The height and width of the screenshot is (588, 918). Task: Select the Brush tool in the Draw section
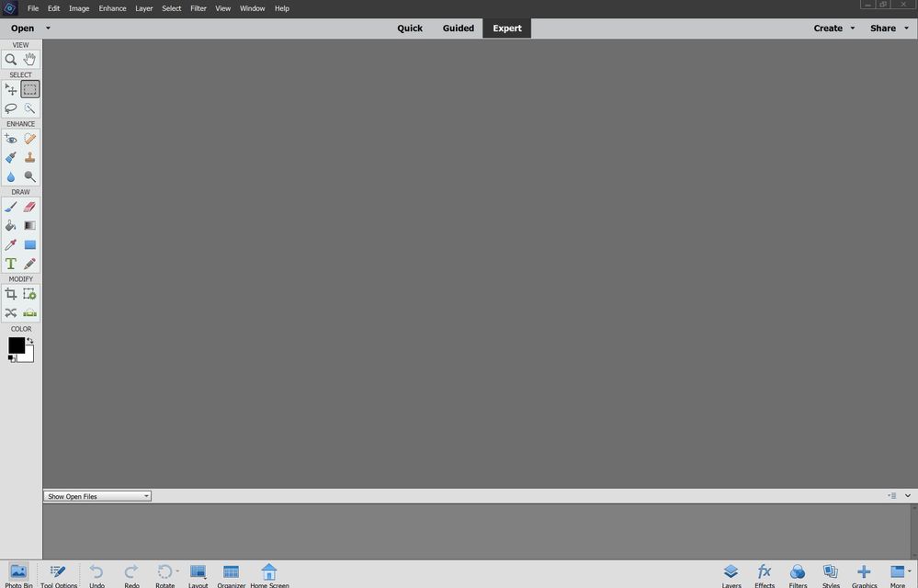(11, 206)
